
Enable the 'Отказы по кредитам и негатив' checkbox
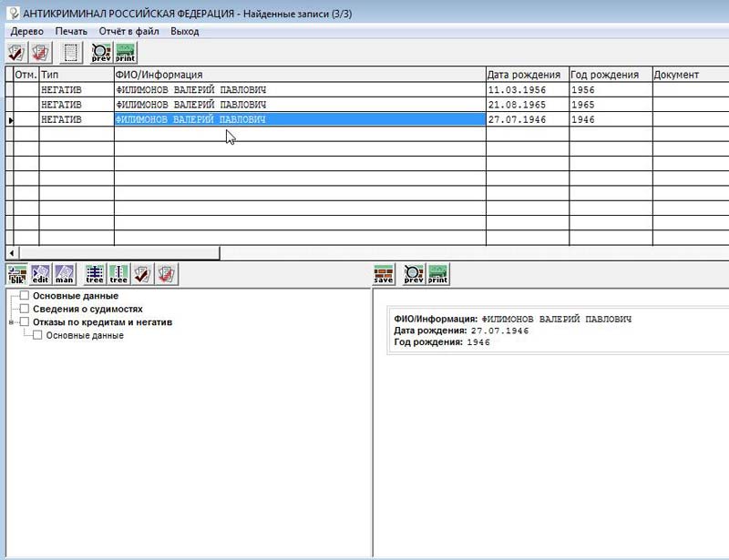click(x=26, y=321)
